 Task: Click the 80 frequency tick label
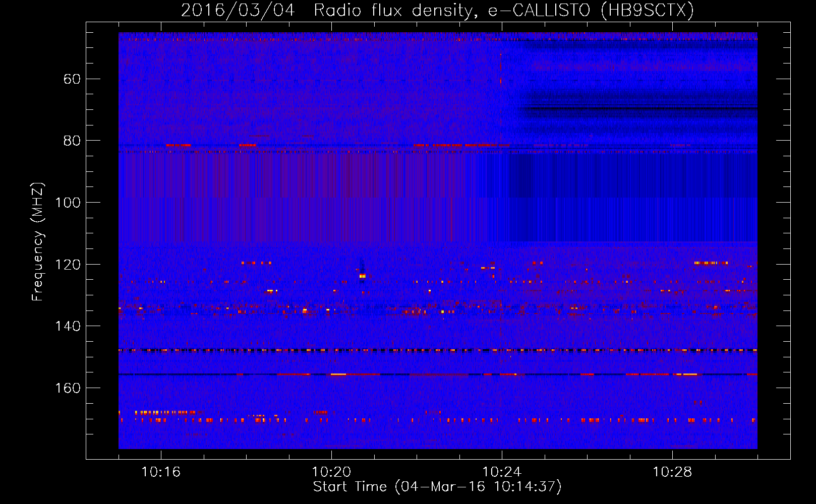pos(72,141)
